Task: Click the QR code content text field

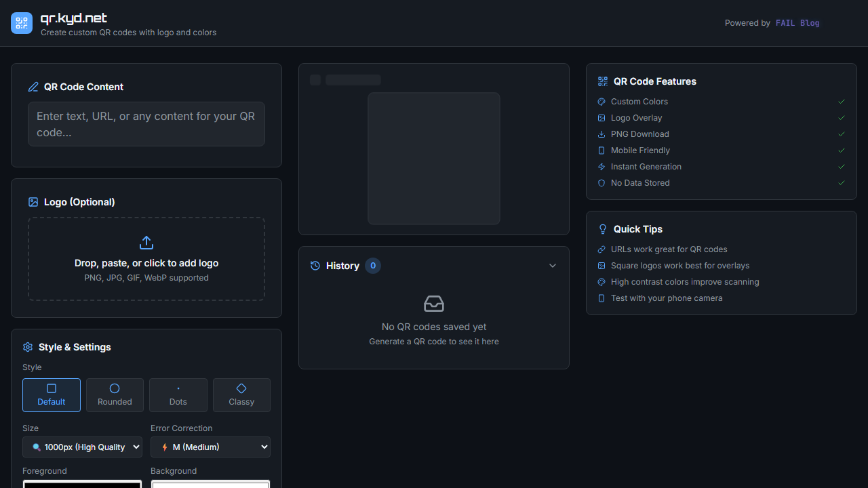Action: coord(146,124)
